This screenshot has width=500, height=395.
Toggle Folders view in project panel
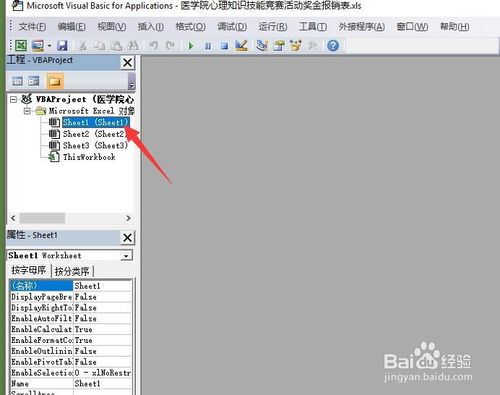tap(55, 81)
